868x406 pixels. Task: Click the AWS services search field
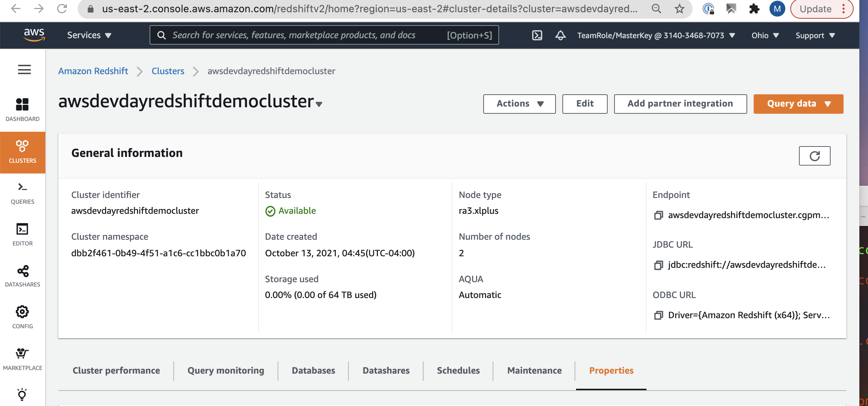[x=324, y=35]
